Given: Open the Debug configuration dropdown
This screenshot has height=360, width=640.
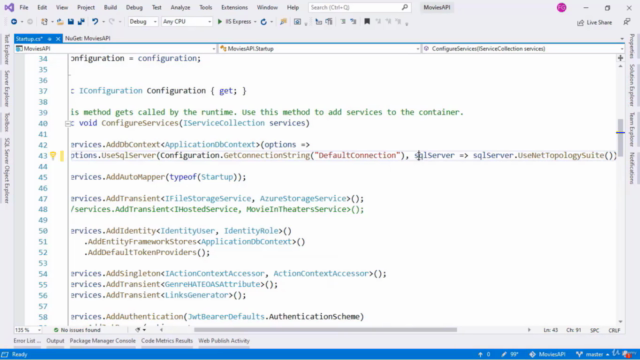Looking at the screenshot, I should (x=143, y=22).
